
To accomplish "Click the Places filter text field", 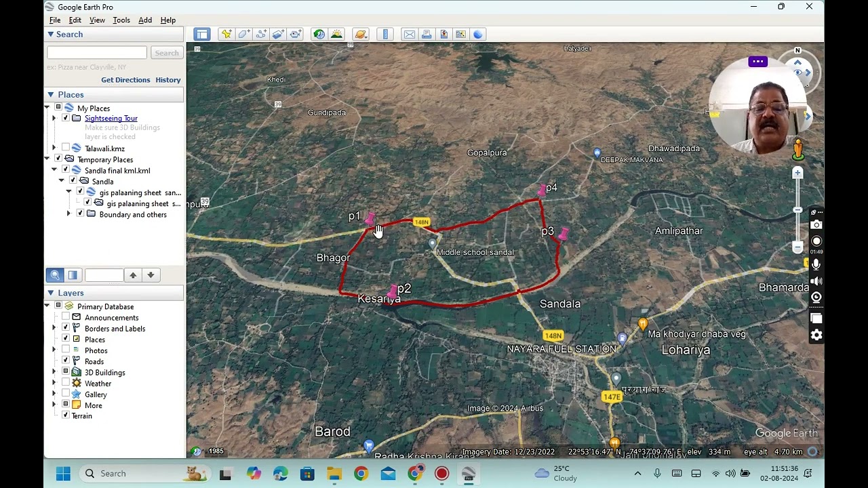I will pyautogui.click(x=104, y=275).
